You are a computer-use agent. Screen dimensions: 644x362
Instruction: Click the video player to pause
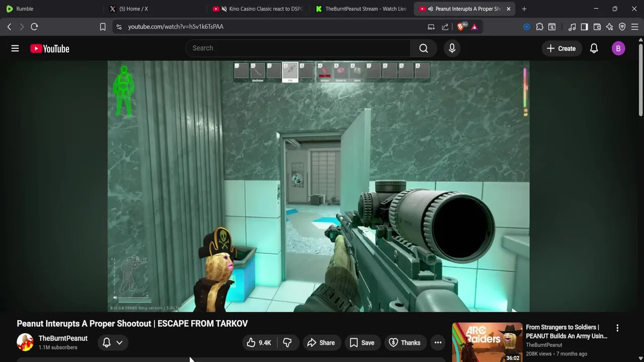click(318, 186)
